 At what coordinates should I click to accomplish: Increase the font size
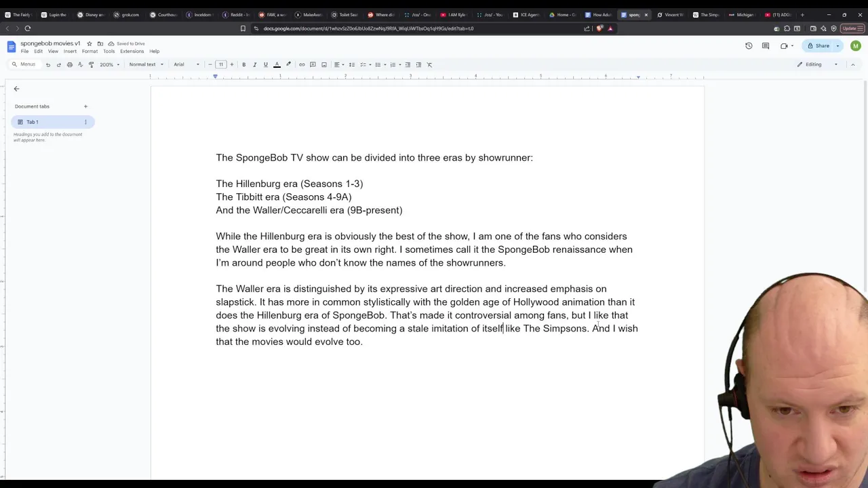[231, 64]
